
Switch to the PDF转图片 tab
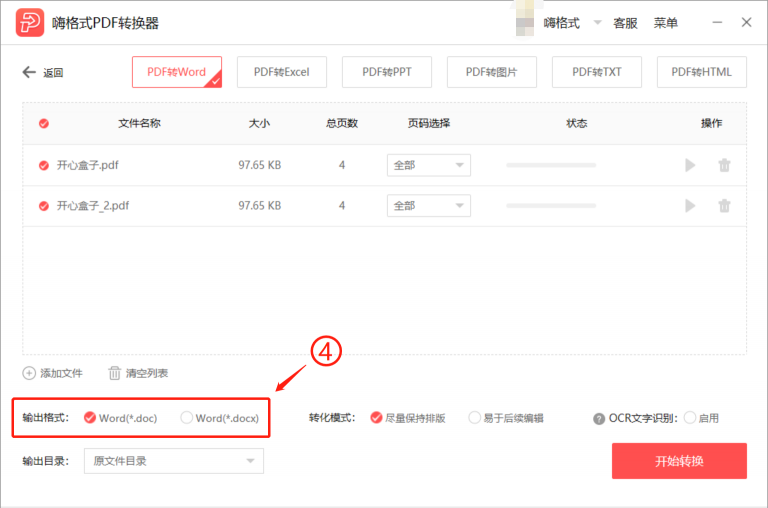[x=492, y=72]
